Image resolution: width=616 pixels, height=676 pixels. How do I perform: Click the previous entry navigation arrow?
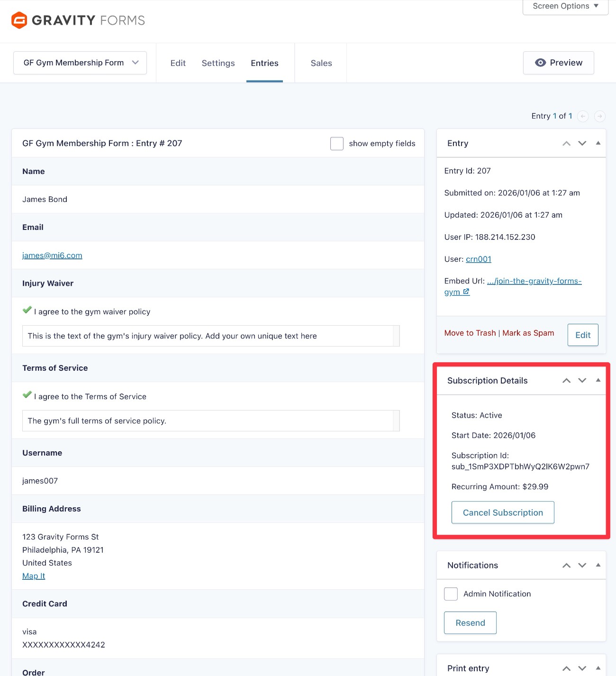click(583, 116)
